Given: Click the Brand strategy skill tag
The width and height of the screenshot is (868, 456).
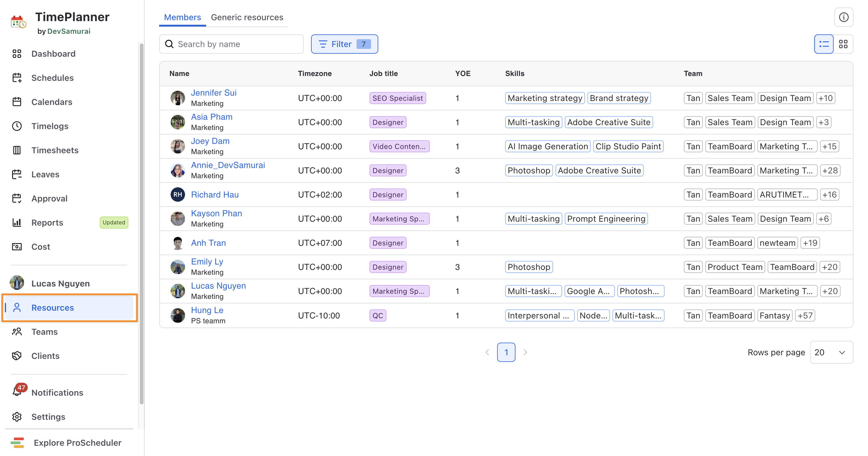Looking at the screenshot, I should pos(619,98).
